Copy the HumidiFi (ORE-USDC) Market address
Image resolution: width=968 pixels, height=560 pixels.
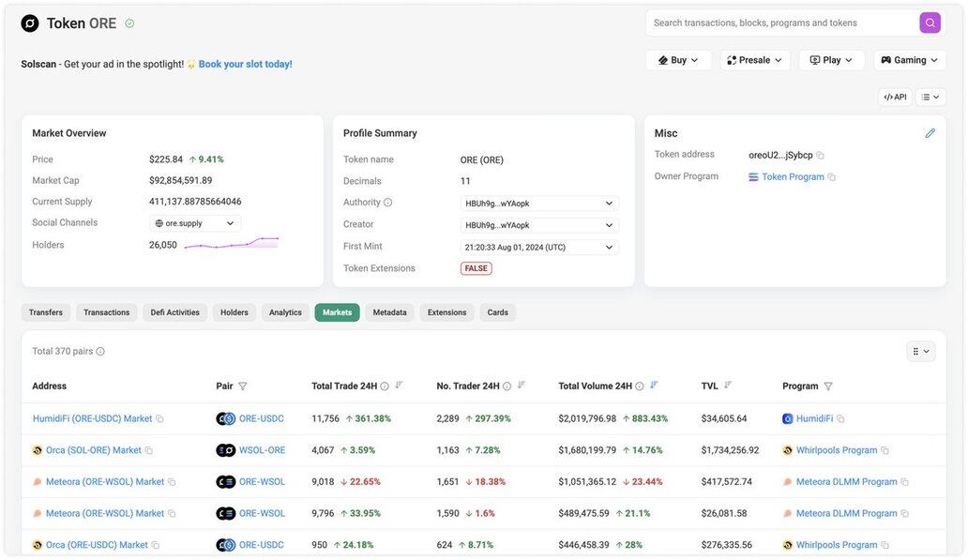pos(160,419)
